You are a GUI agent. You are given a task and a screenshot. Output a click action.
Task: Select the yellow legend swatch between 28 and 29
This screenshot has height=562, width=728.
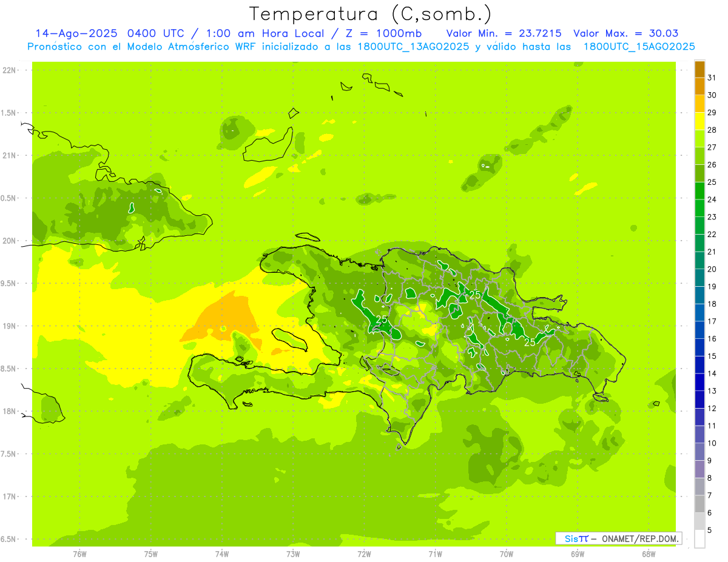699,121
